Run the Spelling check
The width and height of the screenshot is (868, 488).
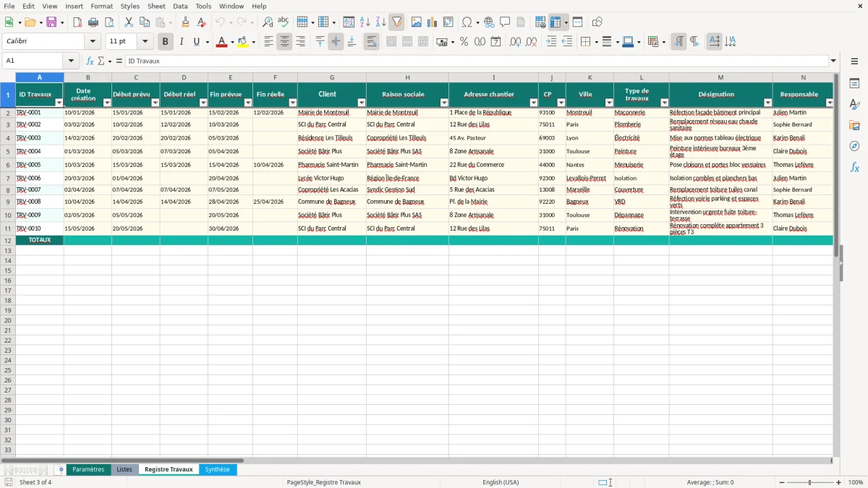[x=284, y=22]
